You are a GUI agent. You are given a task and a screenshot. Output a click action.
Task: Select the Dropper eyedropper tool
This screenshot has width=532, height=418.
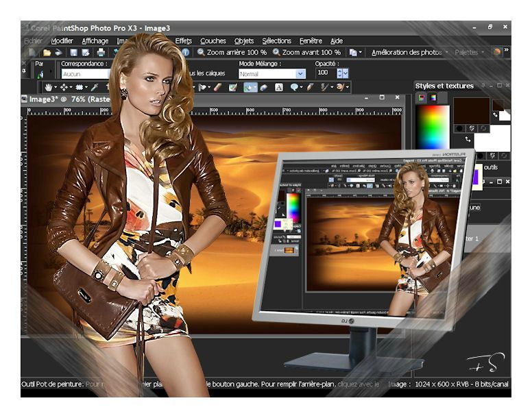point(95,88)
